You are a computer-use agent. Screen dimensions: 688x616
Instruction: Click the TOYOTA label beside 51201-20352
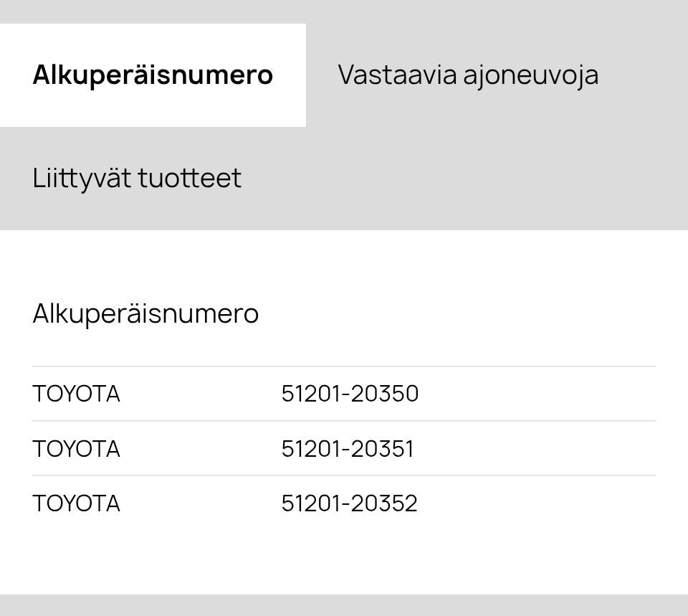pos(76,503)
